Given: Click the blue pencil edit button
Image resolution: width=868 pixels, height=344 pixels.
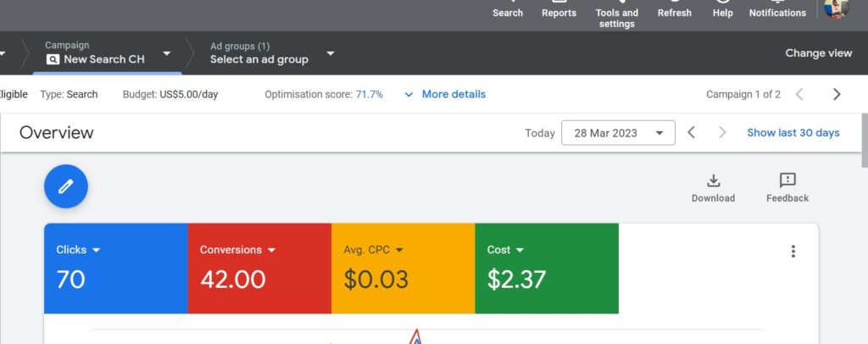Looking at the screenshot, I should point(66,186).
